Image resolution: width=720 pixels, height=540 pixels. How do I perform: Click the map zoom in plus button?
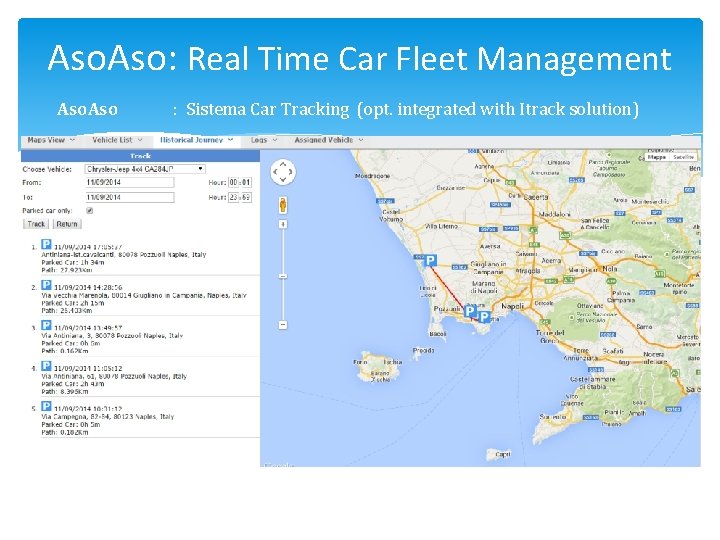pyautogui.click(x=283, y=224)
